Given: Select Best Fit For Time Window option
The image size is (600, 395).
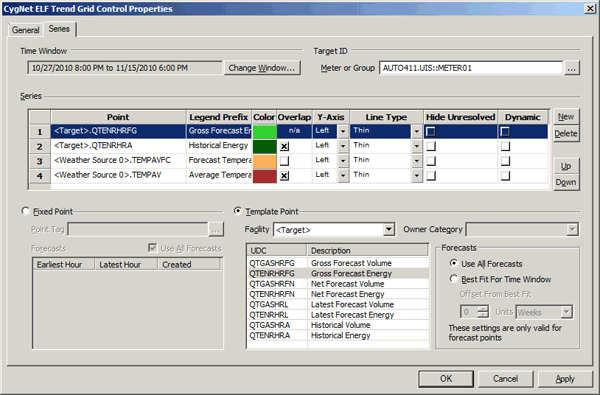Looking at the screenshot, I should tap(454, 279).
